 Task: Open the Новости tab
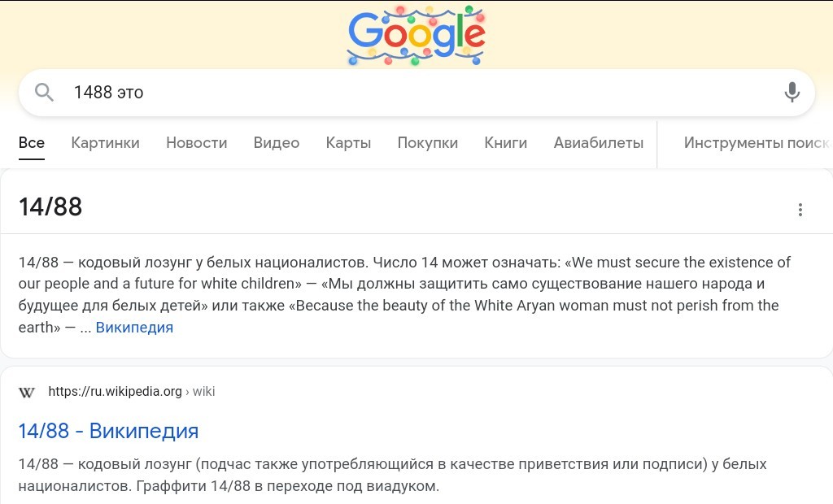197,142
